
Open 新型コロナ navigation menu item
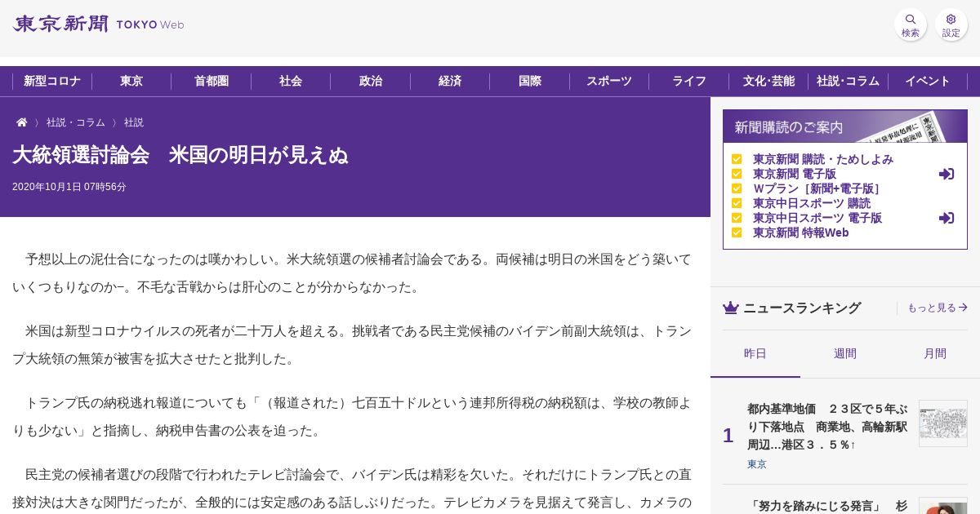tap(52, 82)
